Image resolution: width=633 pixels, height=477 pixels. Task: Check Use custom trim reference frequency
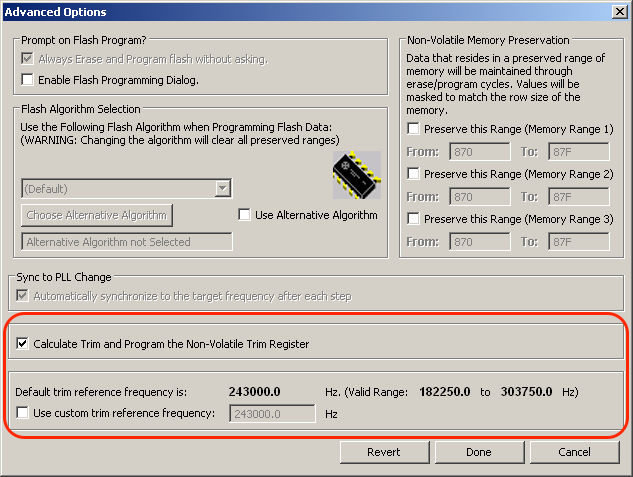click(22, 413)
